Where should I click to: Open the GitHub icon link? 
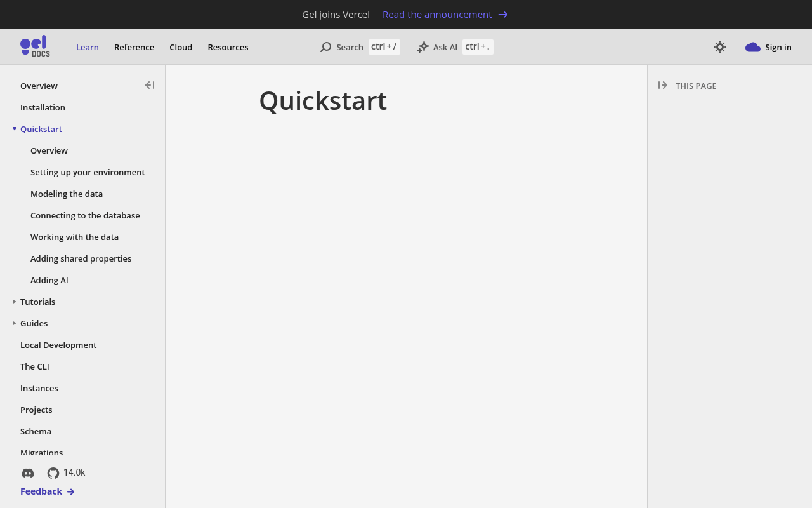pyautogui.click(x=53, y=473)
